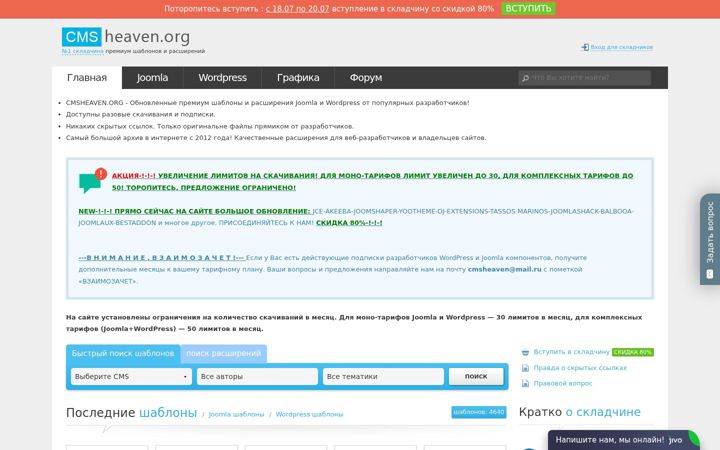Focus the site search input field
Screen dimensions: 720x450
click(x=585, y=78)
